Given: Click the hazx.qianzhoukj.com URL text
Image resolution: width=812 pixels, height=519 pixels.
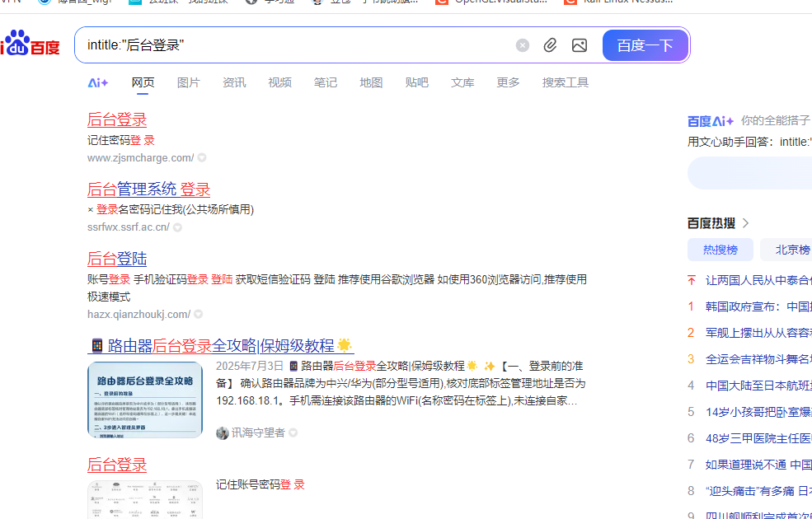Looking at the screenshot, I should [138, 315].
